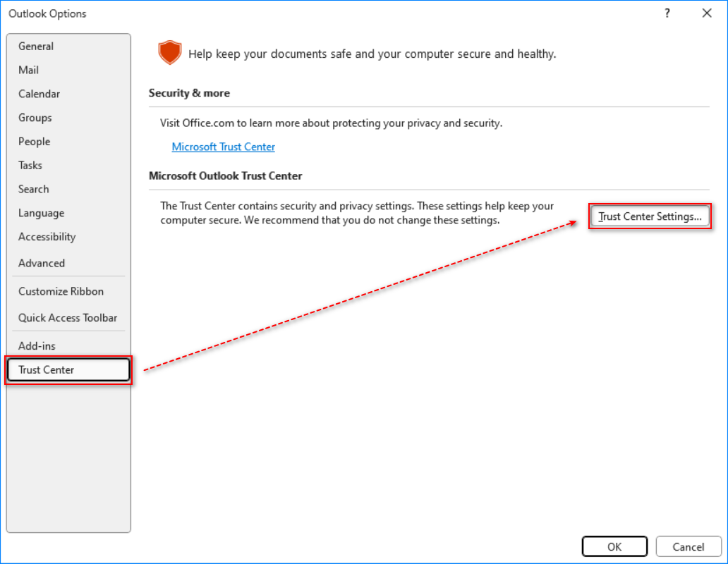Select Quick Access Toolbar category
Image resolution: width=728 pixels, height=564 pixels.
pyautogui.click(x=68, y=318)
